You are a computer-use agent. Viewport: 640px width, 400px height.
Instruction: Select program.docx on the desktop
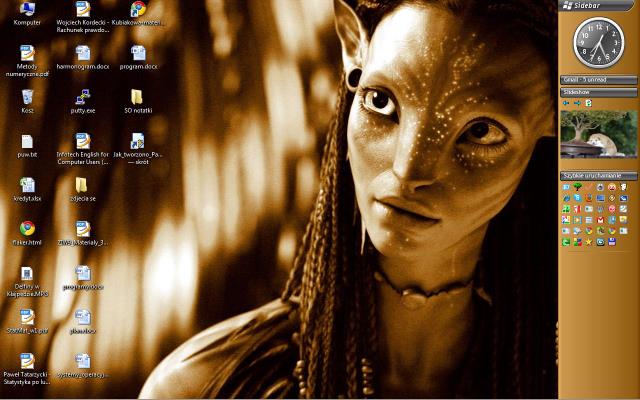point(137,53)
